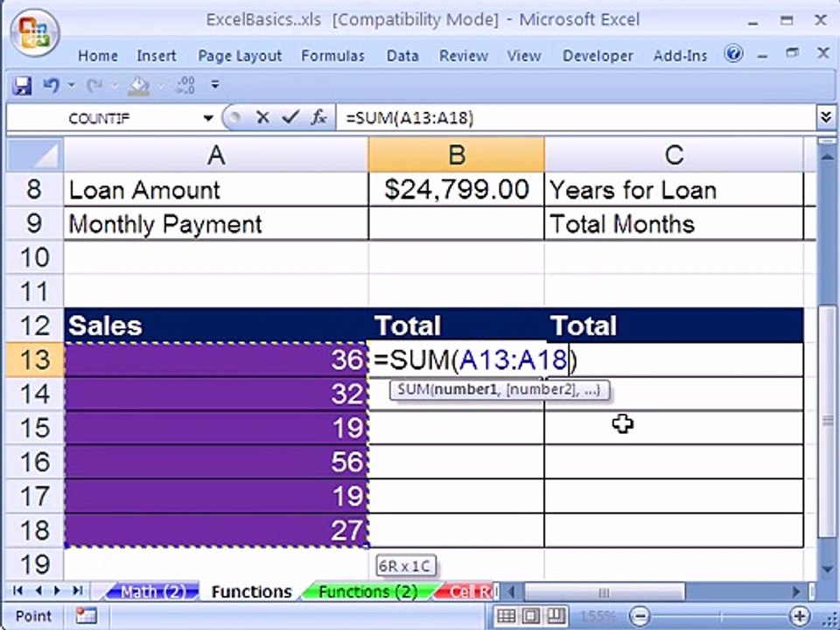Select row 8 header

tap(35, 189)
